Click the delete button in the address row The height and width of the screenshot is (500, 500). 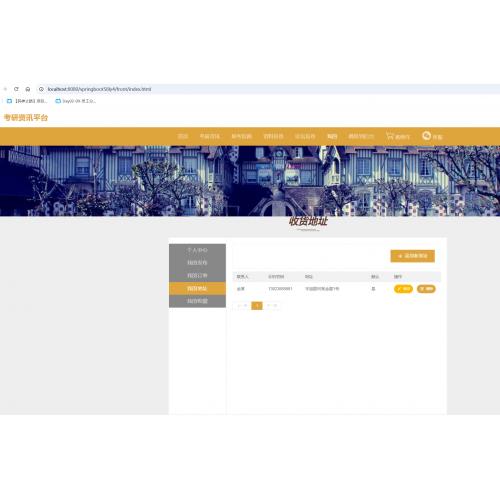coord(426,289)
